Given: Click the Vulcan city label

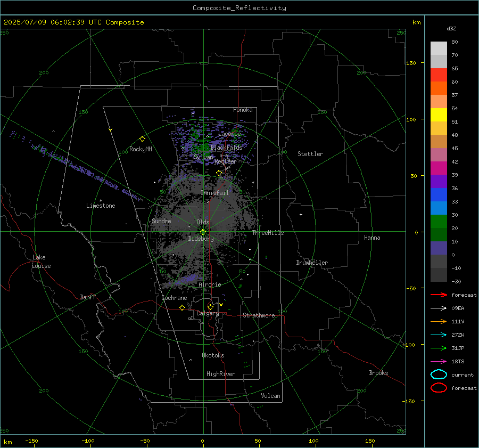Looking at the screenshot, I should [271, 395].
